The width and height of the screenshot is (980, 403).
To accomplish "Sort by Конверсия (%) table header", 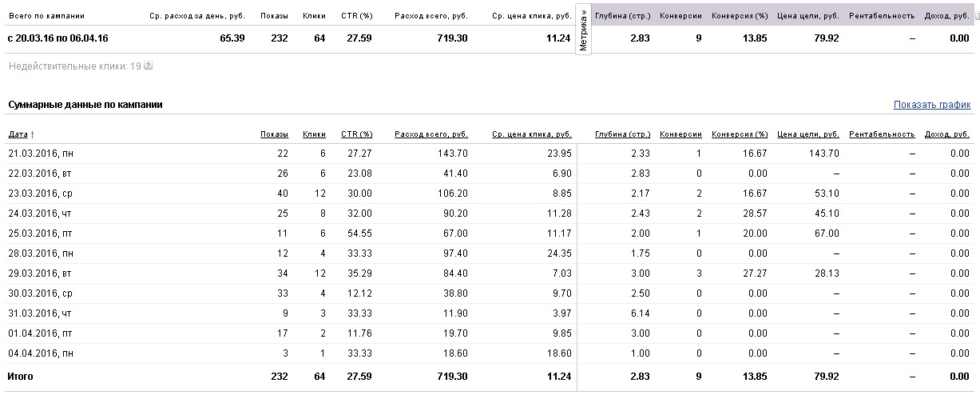I will pyautogui.click(x=739, y=134).
